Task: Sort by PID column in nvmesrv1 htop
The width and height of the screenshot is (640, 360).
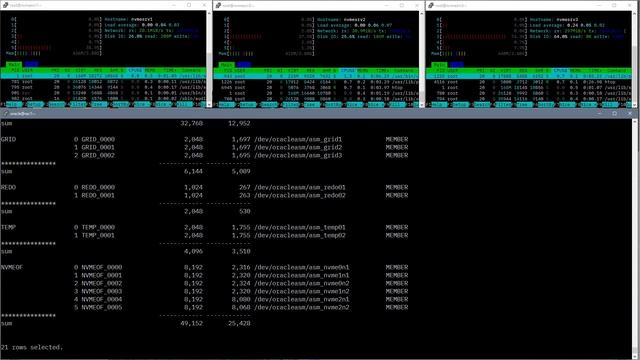Action: [x=15, y=70]
